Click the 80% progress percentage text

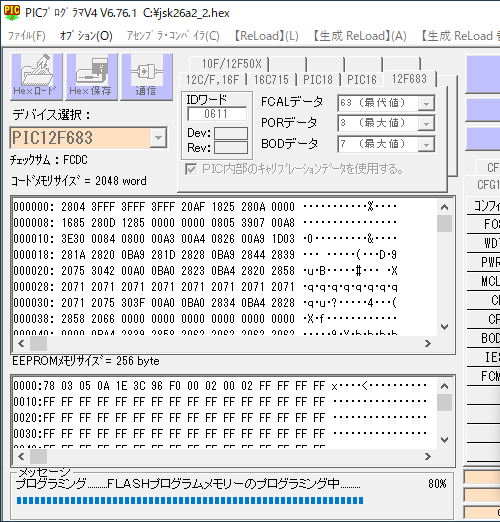pos(437,484)
